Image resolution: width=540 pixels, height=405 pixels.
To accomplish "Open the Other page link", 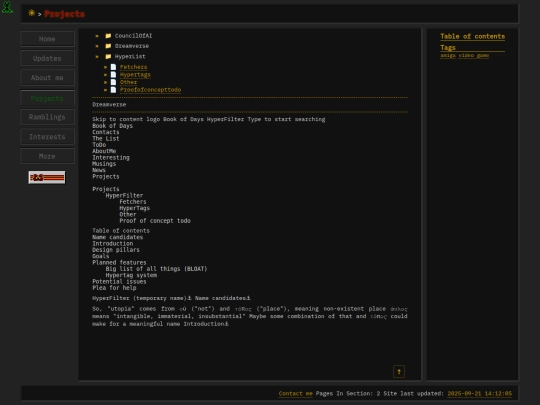I will tap(128, 82).
